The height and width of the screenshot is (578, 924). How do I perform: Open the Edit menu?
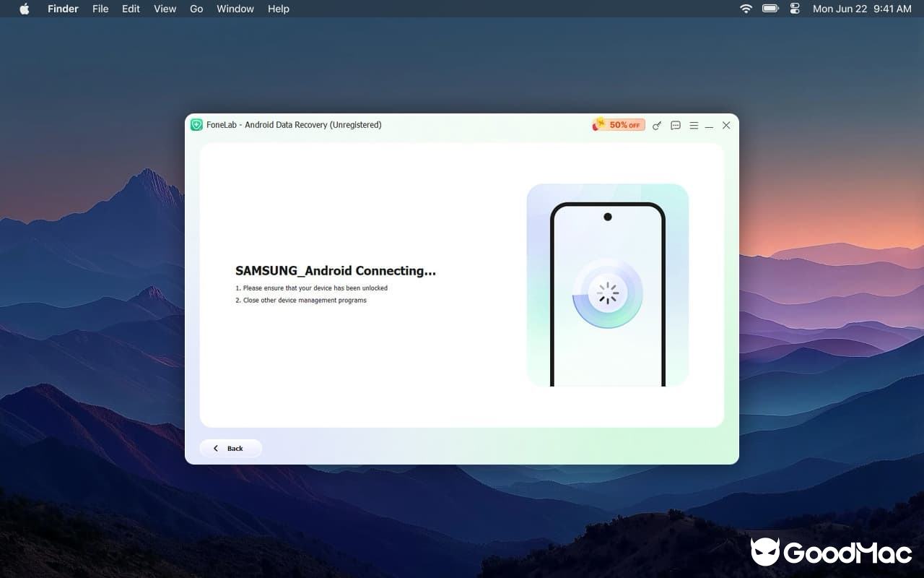point(131,9)
